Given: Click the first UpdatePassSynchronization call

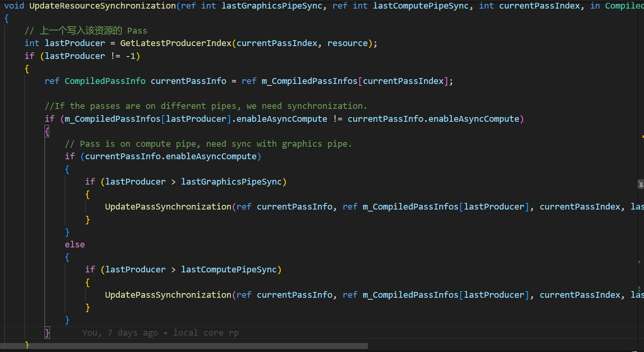Looking at the screenshot, I should coord(168,206).
